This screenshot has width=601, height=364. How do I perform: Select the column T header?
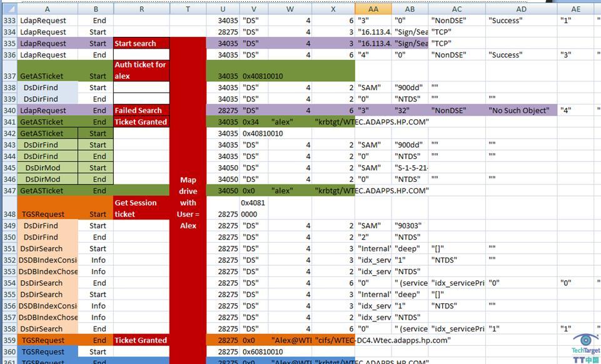[x=188, y=9]
